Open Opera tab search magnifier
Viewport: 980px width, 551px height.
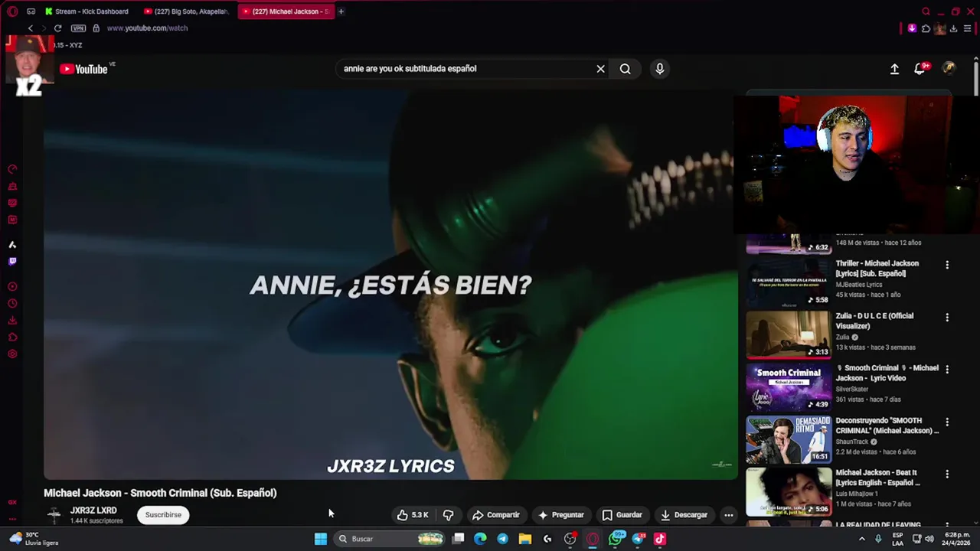tap(926, 11)
